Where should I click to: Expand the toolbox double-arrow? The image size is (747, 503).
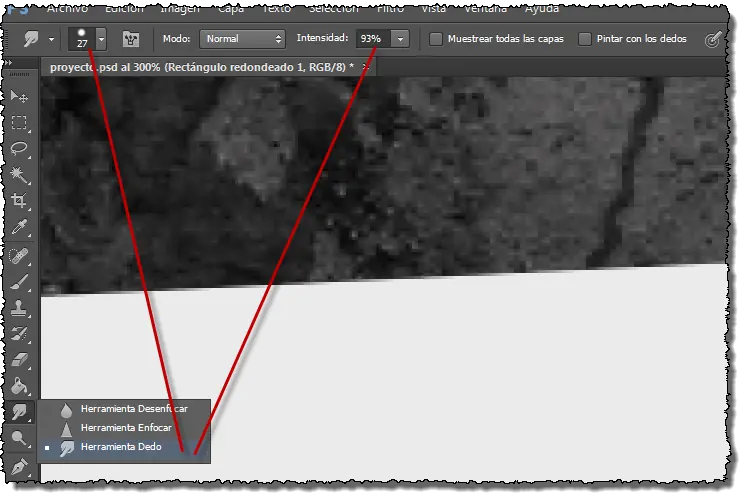coord(8,62)
